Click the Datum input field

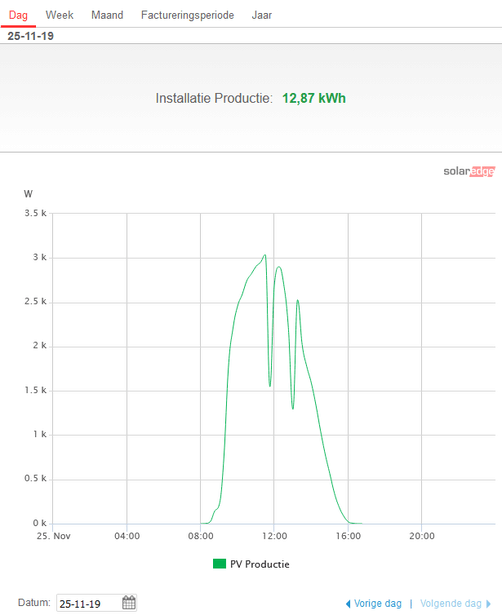tap(89, 603)
